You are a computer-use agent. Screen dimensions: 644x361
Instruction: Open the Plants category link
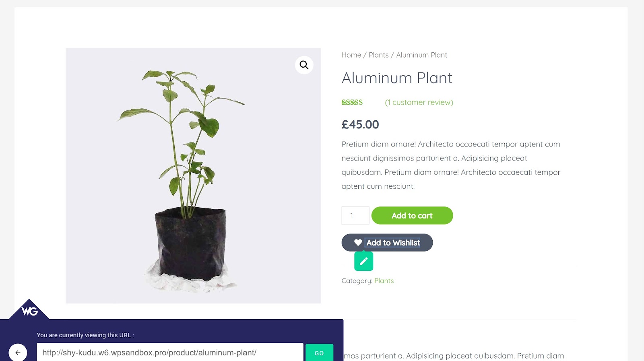(x=384, y=281)
